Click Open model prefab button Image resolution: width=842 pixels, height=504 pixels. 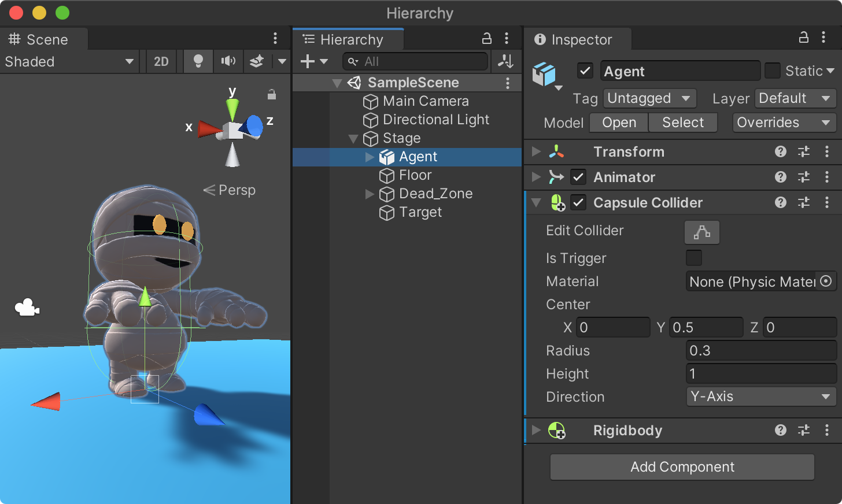619,123
